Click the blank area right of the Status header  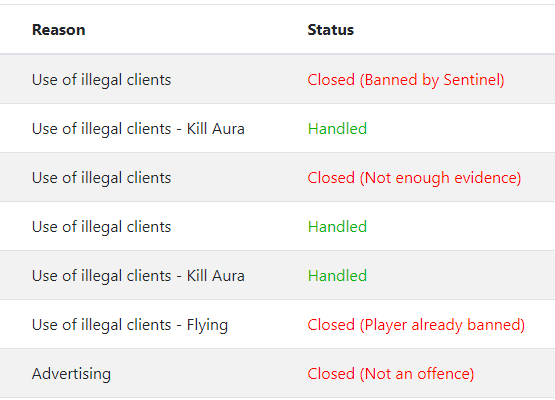(454, 30)
